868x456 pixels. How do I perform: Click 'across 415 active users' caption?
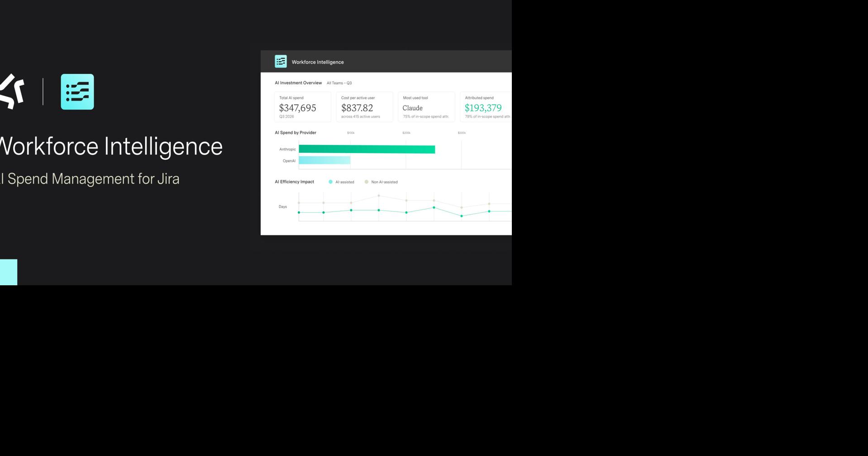click(361, 117)
